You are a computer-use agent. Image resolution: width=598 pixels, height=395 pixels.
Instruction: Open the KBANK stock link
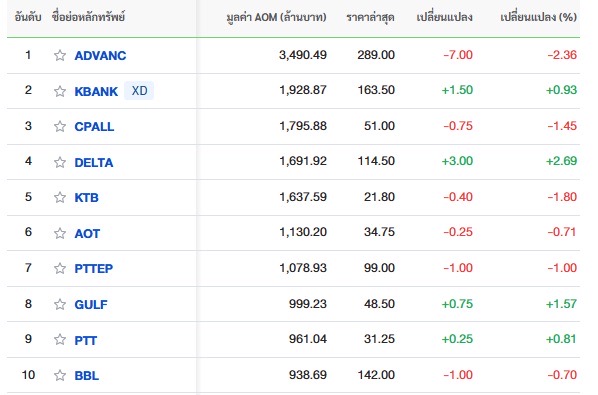click(96, 92)
